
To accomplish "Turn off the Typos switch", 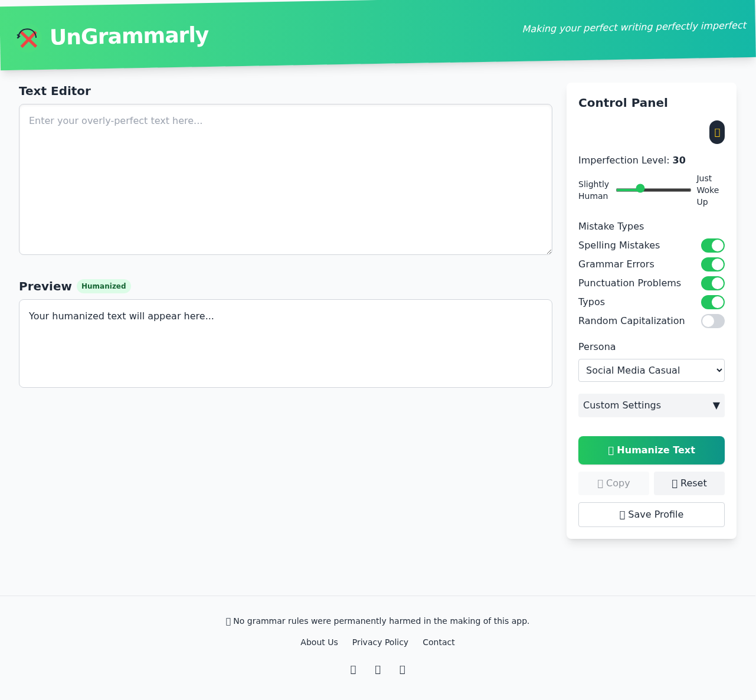I will coord(712,302).
